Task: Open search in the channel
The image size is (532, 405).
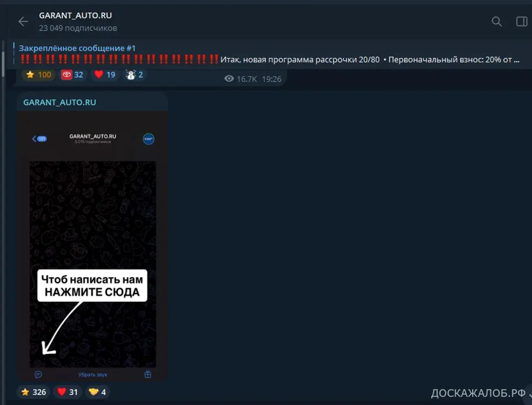Action: coord(496,22)
